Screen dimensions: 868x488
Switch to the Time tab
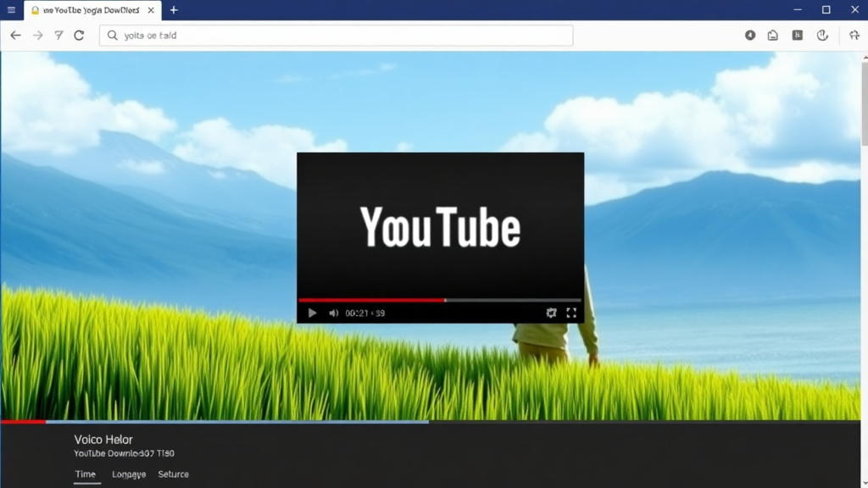coord(86,474)
